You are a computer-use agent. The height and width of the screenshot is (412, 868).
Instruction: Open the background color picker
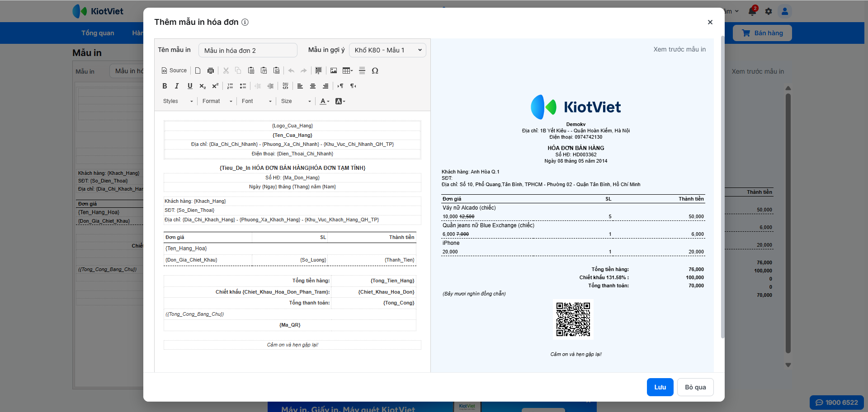[x=340, y=101]
